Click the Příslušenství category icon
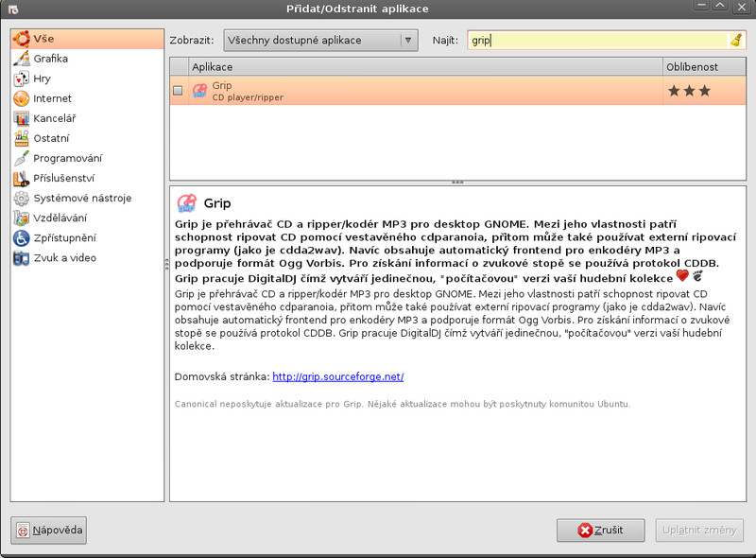 [x=21, y=178]
